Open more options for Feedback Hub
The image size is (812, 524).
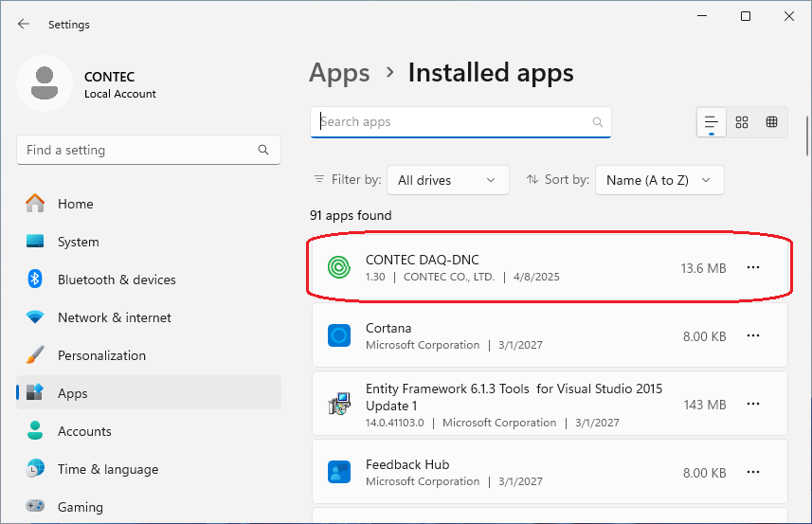[753, 473]
